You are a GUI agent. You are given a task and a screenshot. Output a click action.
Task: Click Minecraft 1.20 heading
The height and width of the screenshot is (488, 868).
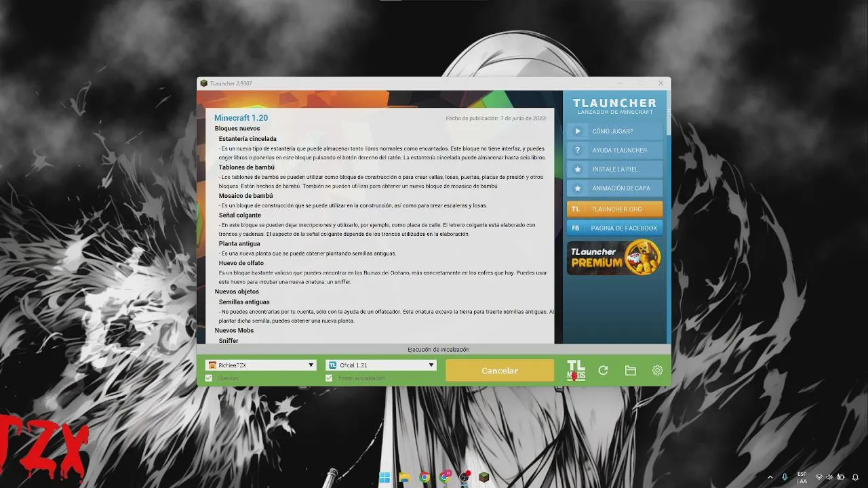point(241,118)
